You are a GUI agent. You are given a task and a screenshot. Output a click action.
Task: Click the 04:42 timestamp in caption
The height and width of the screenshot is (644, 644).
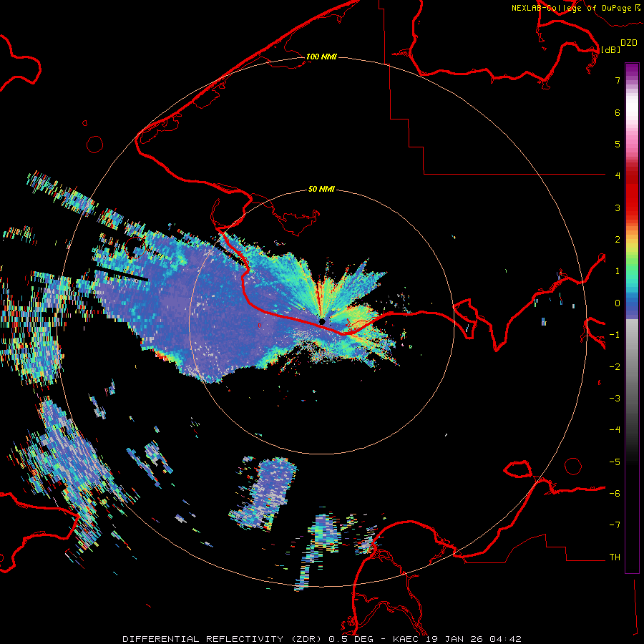click(506, 639)
